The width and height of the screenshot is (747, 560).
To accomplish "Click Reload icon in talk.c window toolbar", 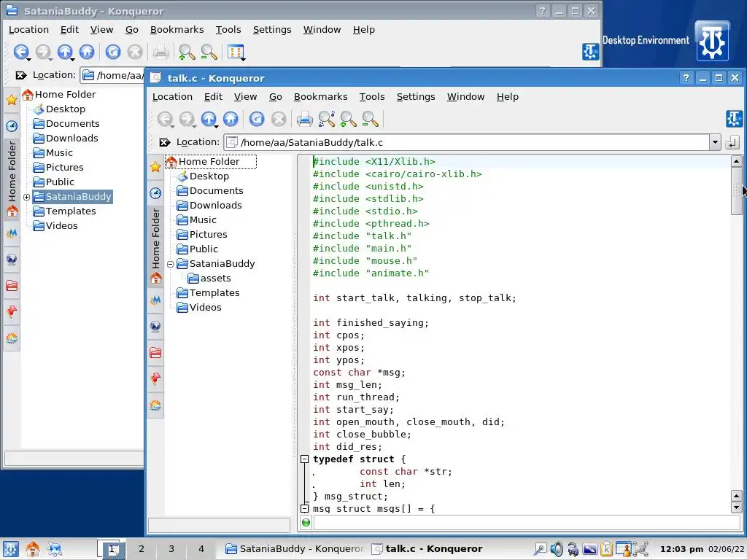I will 257,119.
